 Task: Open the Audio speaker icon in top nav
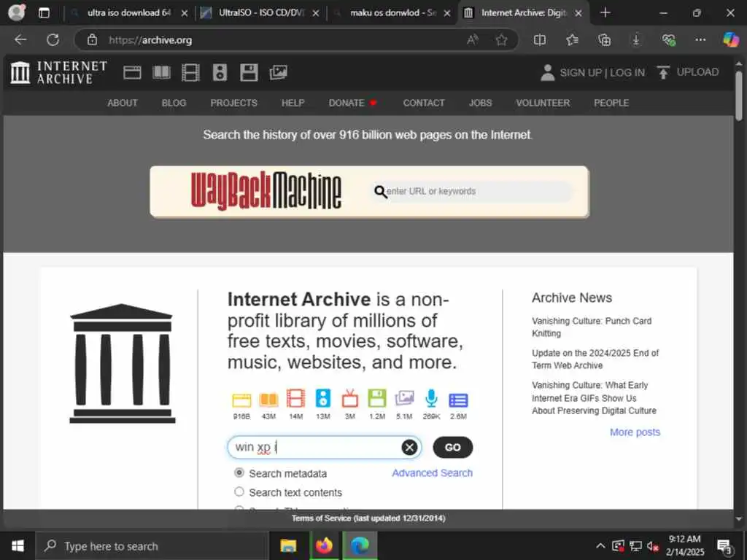(x=220, y=72)
